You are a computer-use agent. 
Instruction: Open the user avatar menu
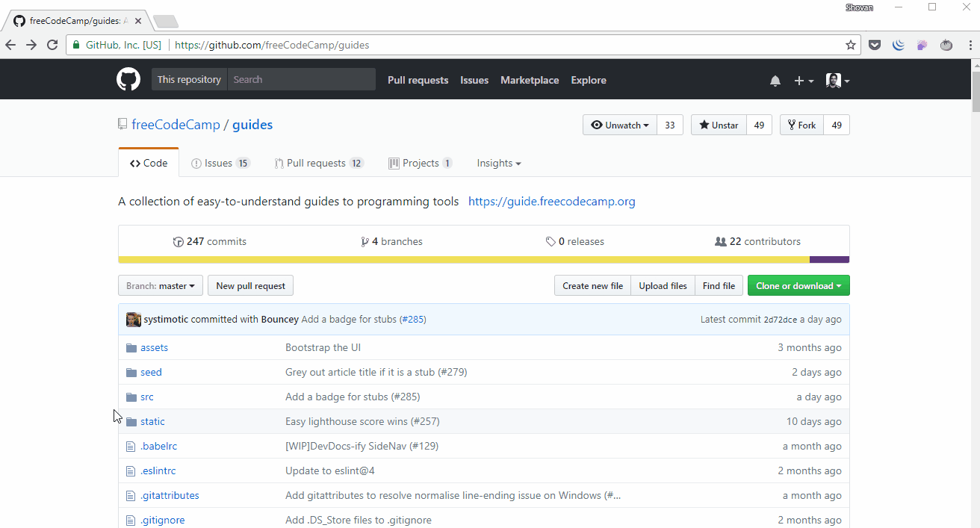(x=837, y=81)
